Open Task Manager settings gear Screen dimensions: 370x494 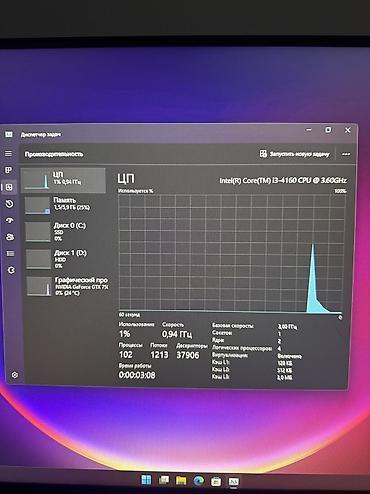[15, 375]
